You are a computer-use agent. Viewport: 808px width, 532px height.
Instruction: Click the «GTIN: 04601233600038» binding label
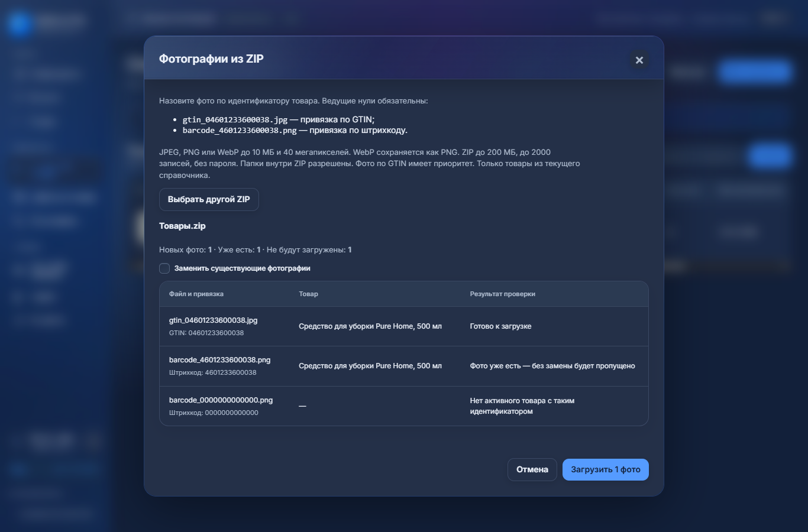(206, 333)
